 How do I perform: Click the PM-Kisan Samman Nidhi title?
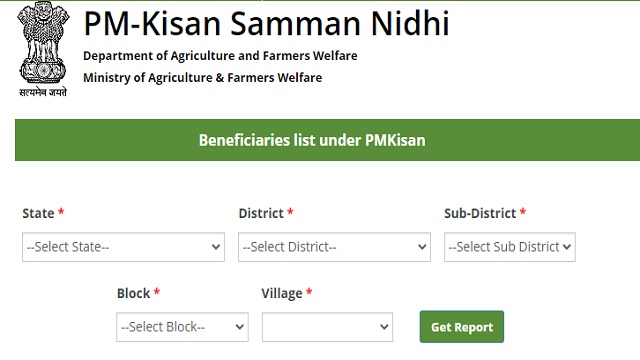click(267, 23)
